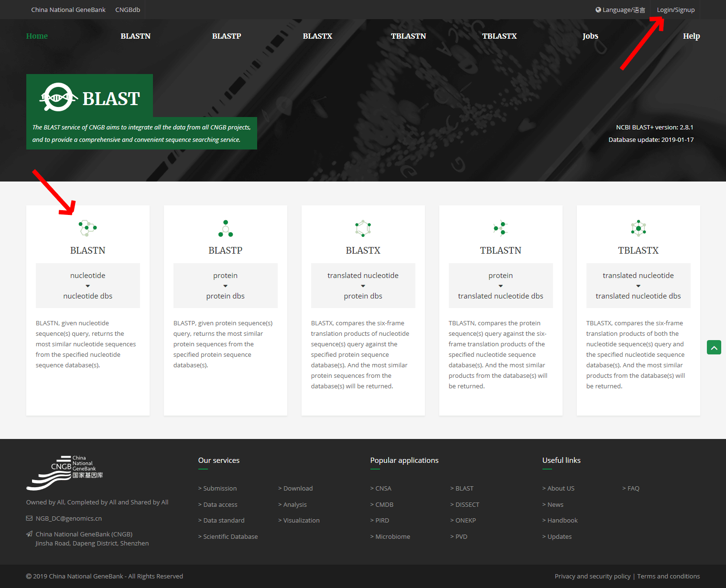Open the Updates footer link
This screenshot has height=588, width=726.
[x=557, y=536]
